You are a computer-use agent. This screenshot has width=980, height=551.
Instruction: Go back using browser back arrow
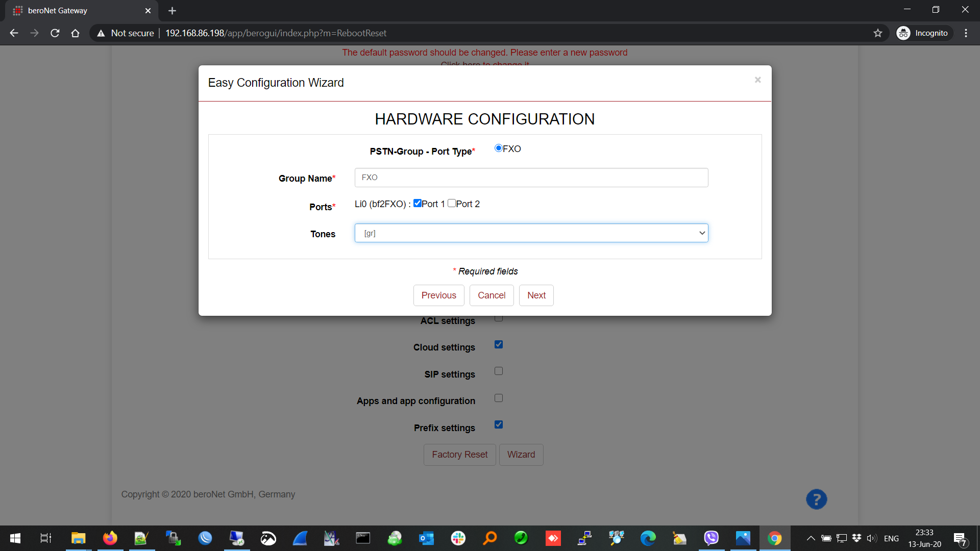click(14, 33)
